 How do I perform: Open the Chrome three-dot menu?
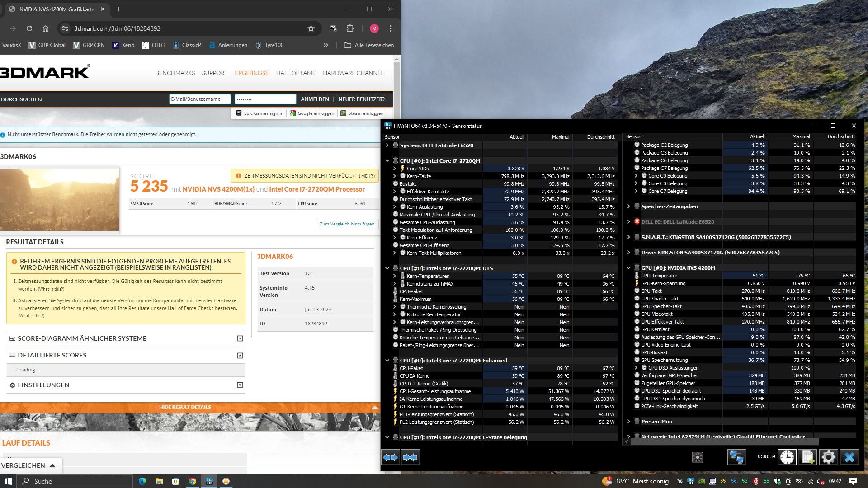391,28
